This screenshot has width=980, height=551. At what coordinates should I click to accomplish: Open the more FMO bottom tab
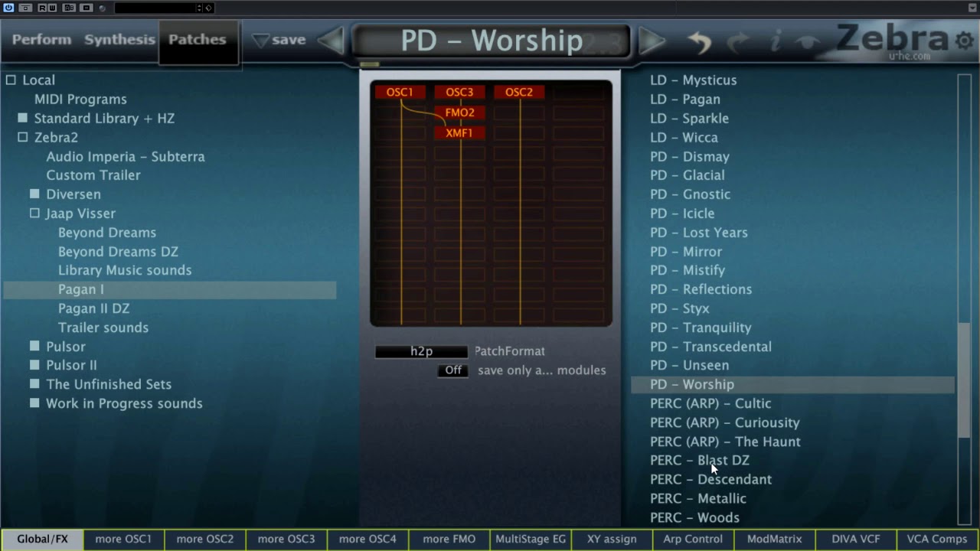point(449,539)
